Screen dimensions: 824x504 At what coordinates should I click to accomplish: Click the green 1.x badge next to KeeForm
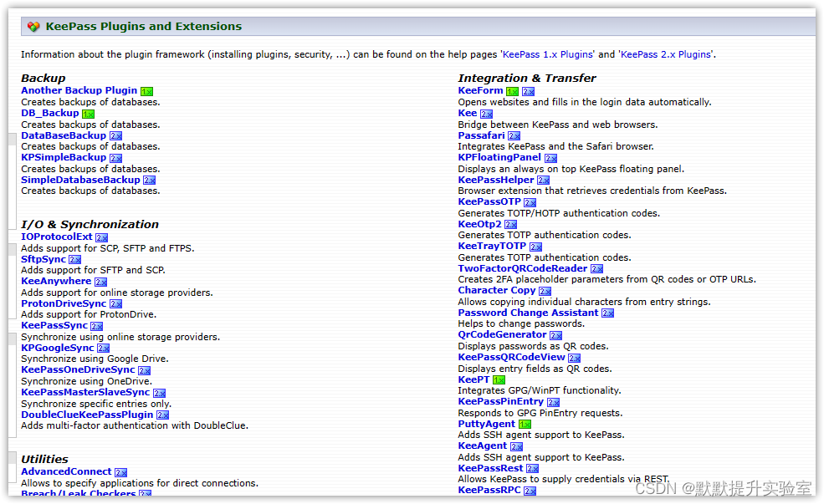[512, 91]
